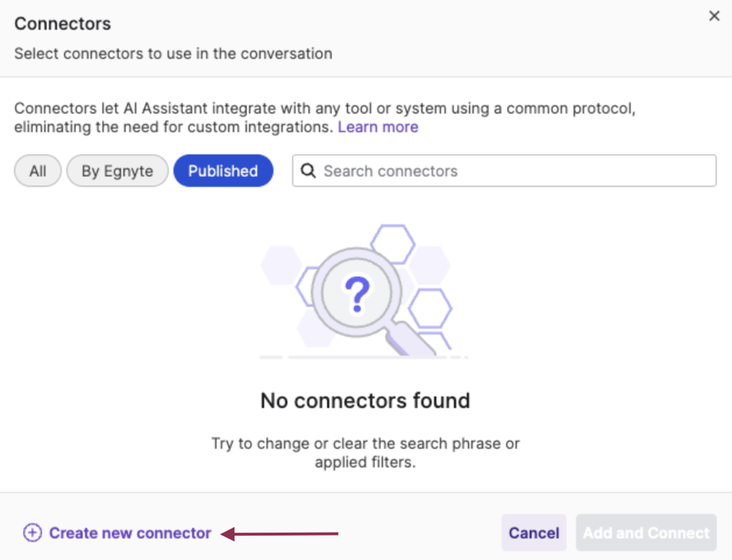Image resolution: width=732 pixels, height=560 pixels.
Task: Click the helper text about clearing the search phrase
Action: [365, 452]
